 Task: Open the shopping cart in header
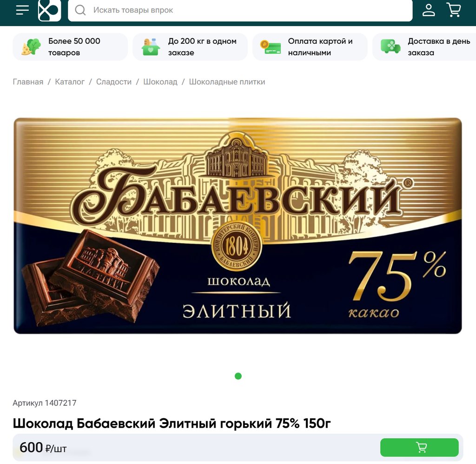point(454,10)
